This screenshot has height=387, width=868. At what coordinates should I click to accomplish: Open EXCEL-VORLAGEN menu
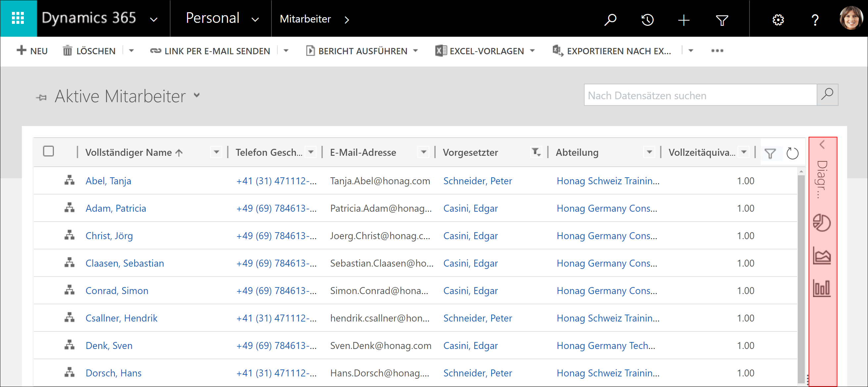tap(485, 51)
